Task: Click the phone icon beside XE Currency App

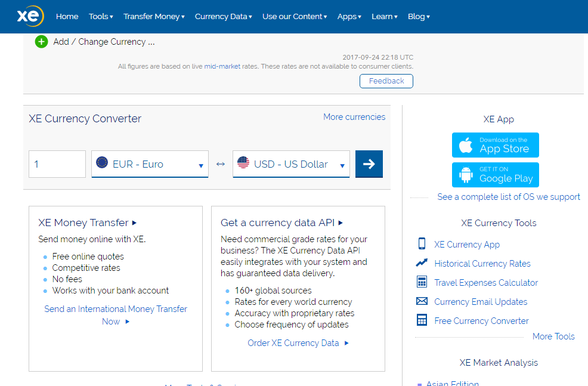Action: pyautogui.click(x=422, y=244)
